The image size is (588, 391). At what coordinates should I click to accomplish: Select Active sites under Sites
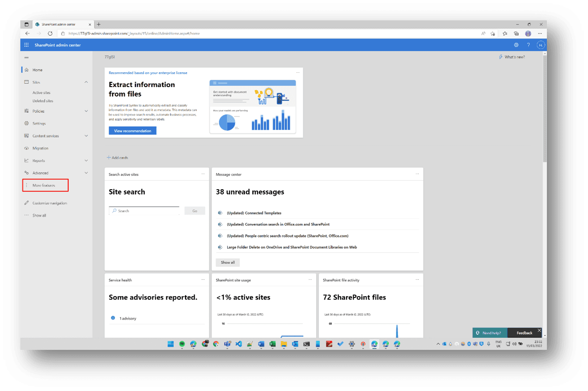pos(42,93)
